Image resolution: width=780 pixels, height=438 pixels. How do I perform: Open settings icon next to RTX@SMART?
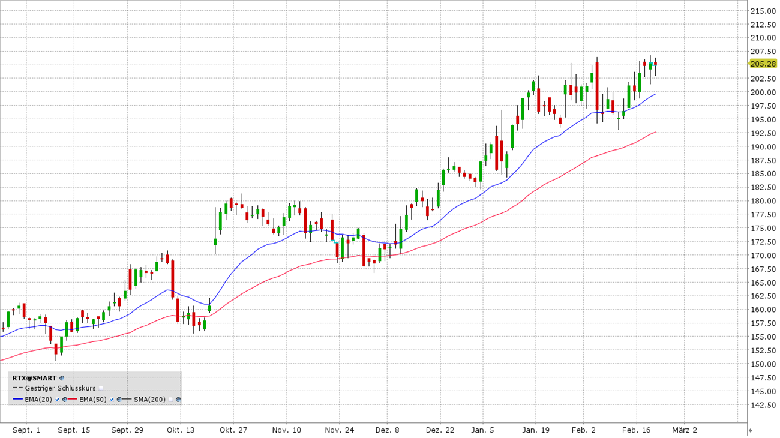62,378
